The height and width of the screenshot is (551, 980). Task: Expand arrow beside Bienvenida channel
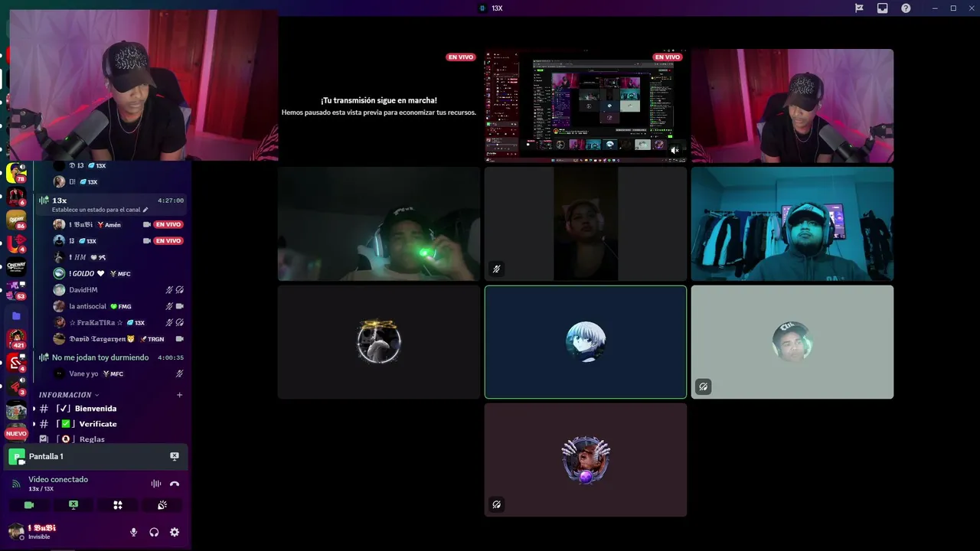click(34, 409)
